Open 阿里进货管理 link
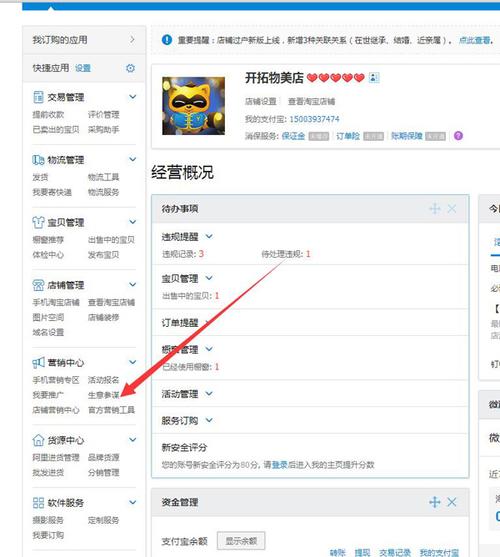 [x=56, y=457]
